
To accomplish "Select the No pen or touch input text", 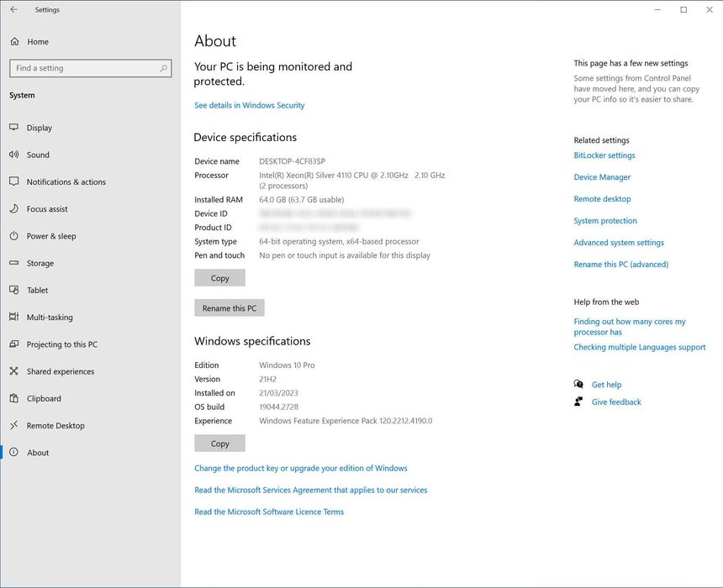I will 345,255.
